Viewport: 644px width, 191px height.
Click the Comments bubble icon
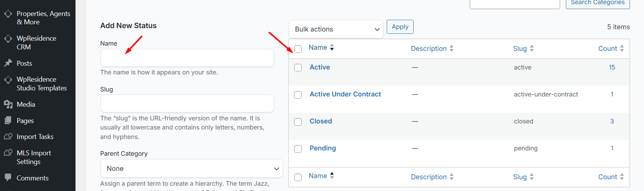[8, 177]
